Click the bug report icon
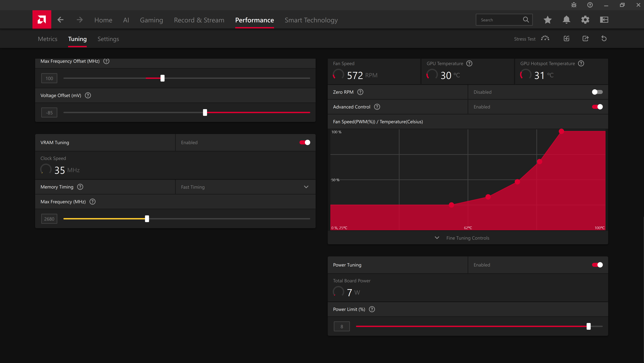644x363 pixels. (574, 5)
